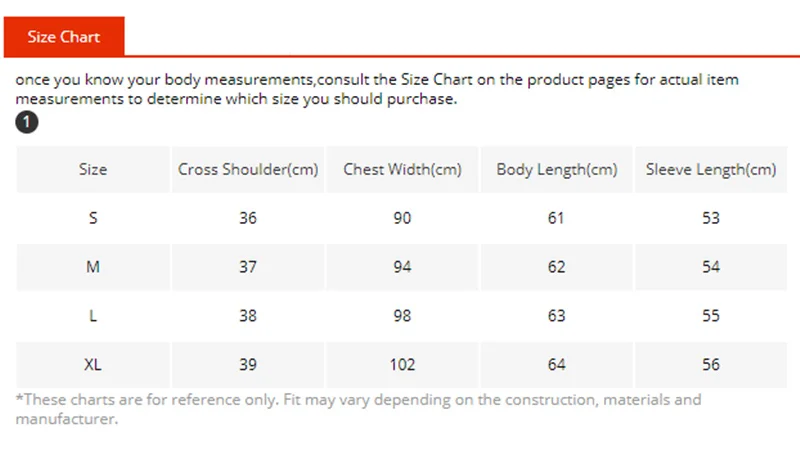Select the S size row label

(93, 218)
